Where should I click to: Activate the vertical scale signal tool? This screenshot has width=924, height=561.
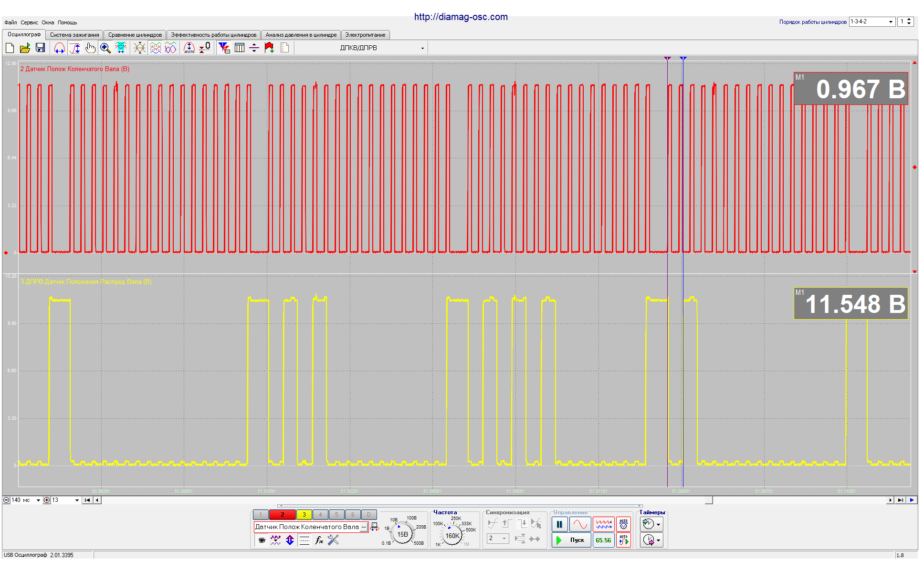pyautogui.click(x=75, y=48)
